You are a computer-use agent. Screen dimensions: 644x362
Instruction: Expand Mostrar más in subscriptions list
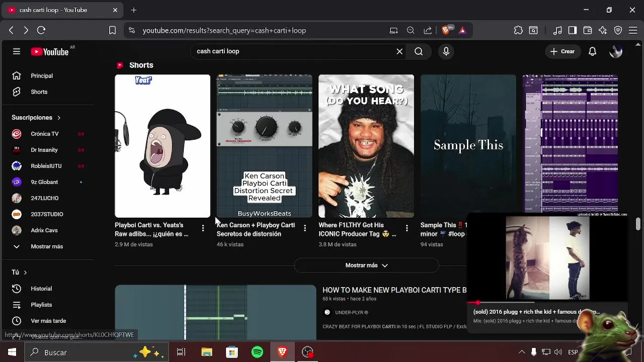click(x=47, y=246)
